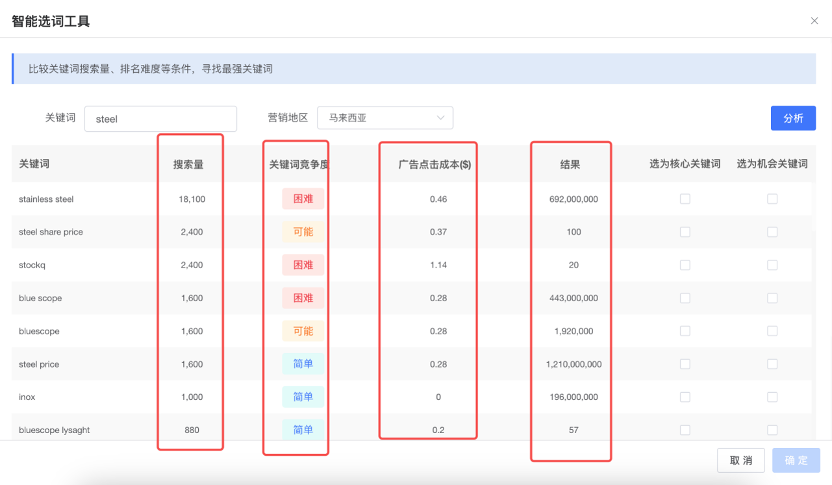This screenshot has height=485, width=832.
Task: Click the result count 57
Action: (574, 430)
